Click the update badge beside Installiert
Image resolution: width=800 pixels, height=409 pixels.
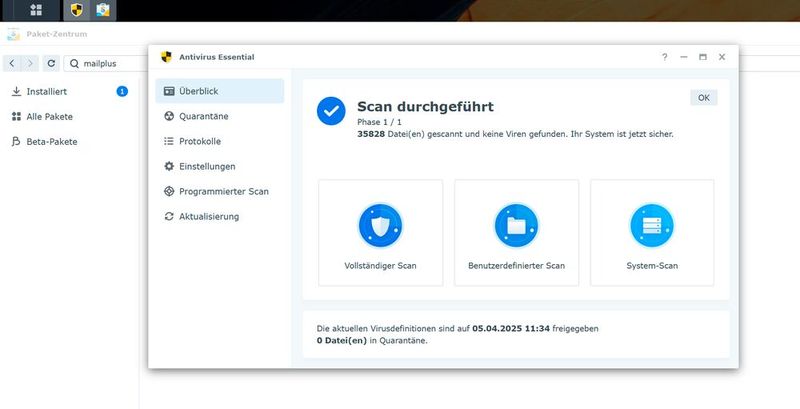point(122,92)
